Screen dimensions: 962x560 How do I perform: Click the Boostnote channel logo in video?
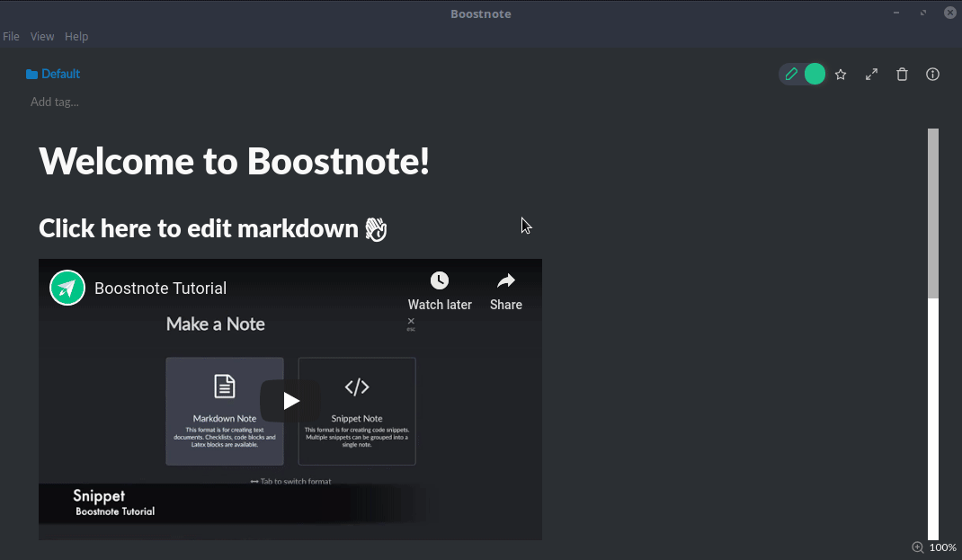[67, 288]
